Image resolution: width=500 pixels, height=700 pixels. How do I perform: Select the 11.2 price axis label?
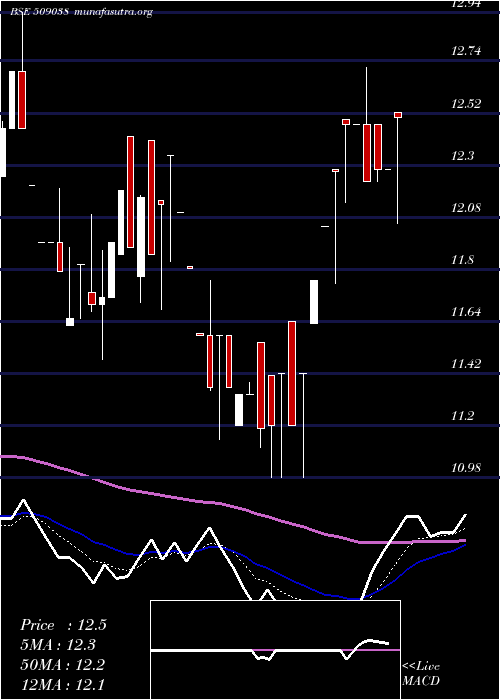click(x=463, y=416)
